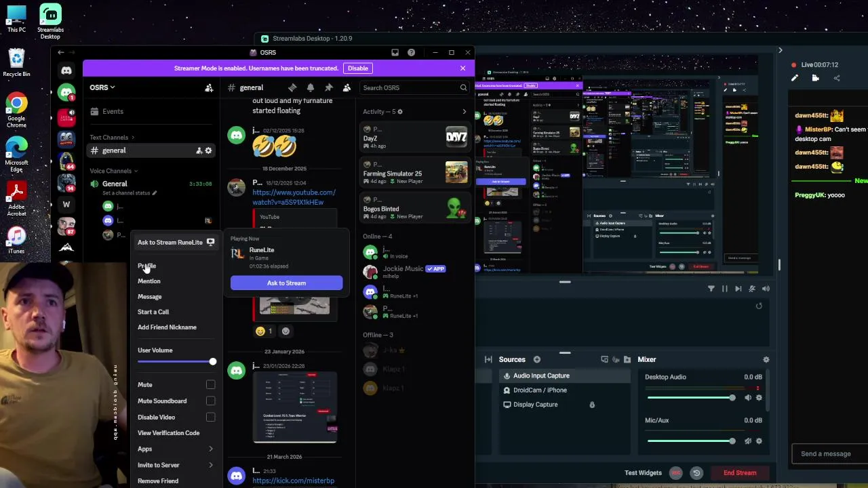Start recording with Streamlabs REC button
Screen dimensions: 868x488
675,472
